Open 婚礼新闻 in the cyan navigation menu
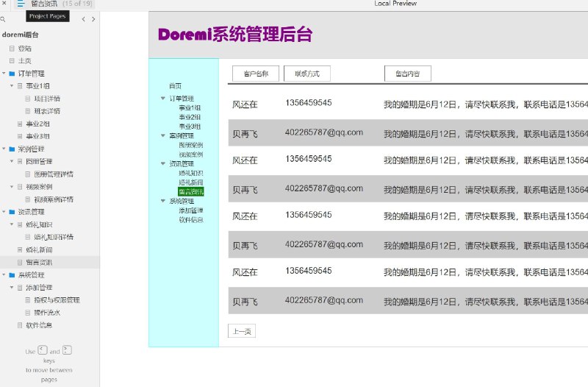 point(191,182)
